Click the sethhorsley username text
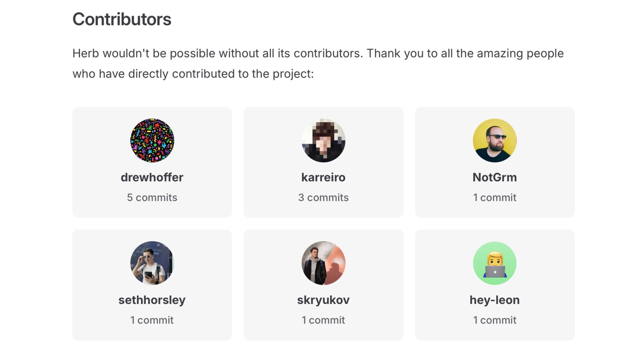This screenshot has width=644, height=362. [152, 300]
